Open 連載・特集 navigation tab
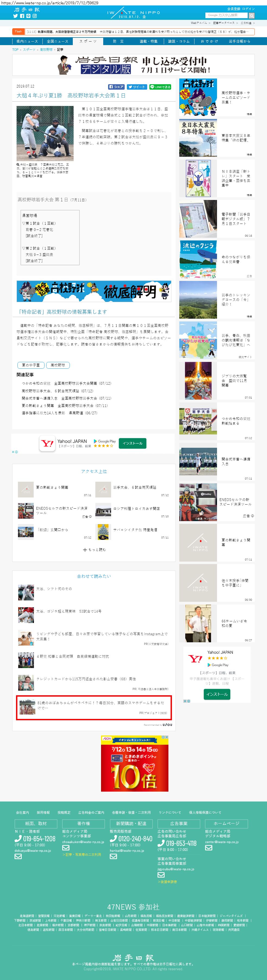The width and height of the screenshot is (267, 980). pos(148,41)
